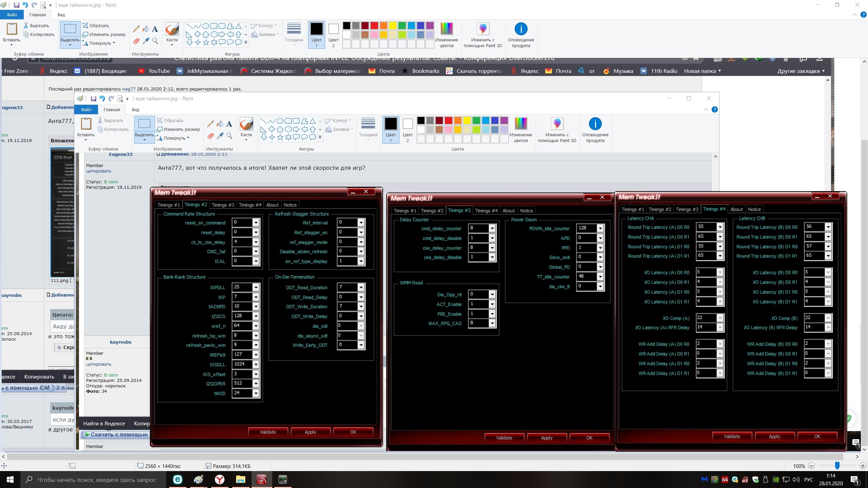Click the zoom in plus button in the status bar
The height and width of the screenshot is (488, 868).
[863, 466]
